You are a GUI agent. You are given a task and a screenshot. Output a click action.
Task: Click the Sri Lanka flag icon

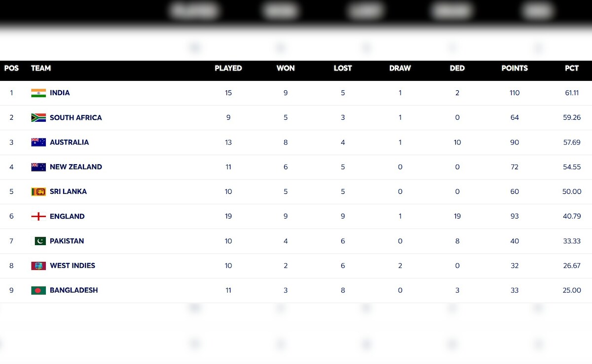38,191
